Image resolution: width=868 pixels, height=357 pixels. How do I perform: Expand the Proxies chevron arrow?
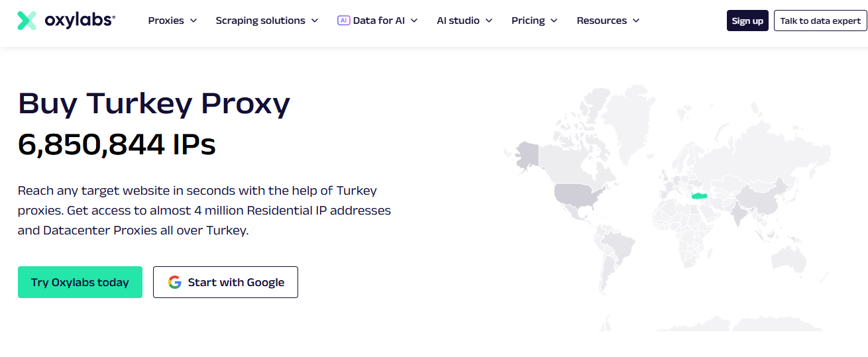[x=193, y=21]
